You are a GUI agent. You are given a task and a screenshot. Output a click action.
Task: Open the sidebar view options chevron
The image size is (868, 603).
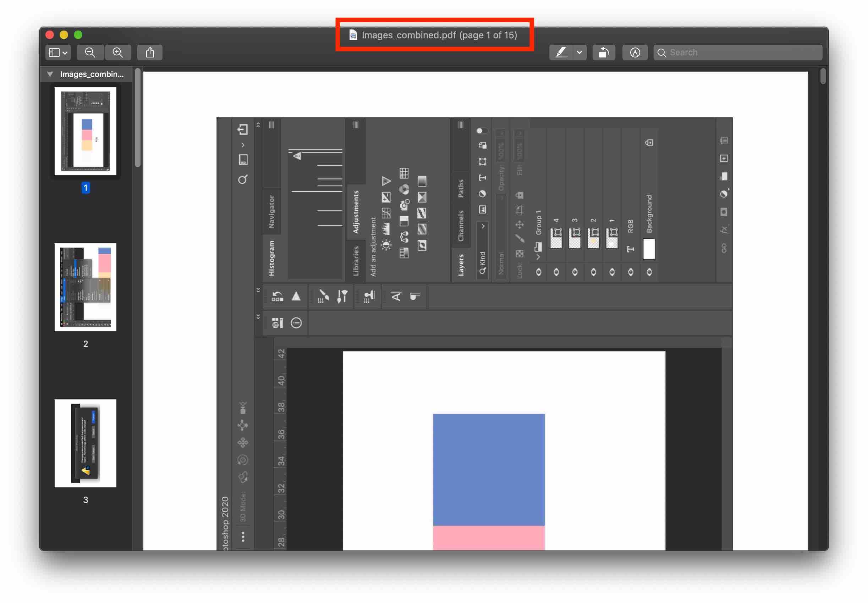pyautogui.click(x=65, y=53)
